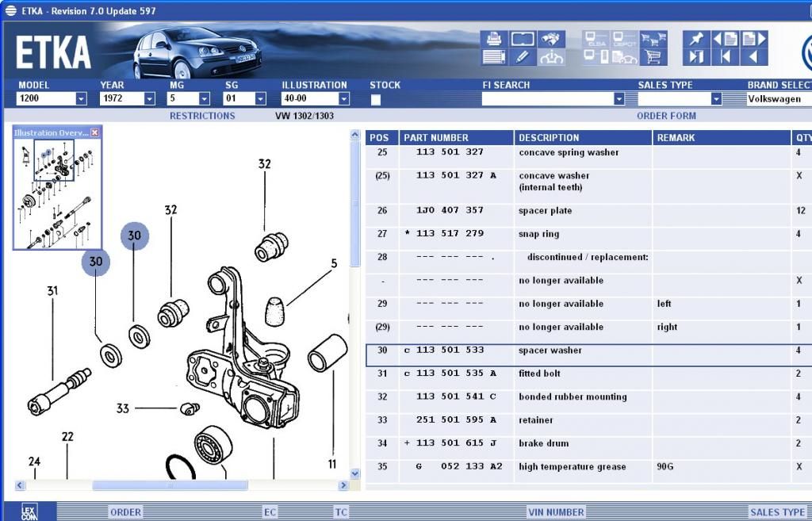This screenshot has width=812, height=521.
Task: Click the multiple shopping carts icon
Action: 653,39
